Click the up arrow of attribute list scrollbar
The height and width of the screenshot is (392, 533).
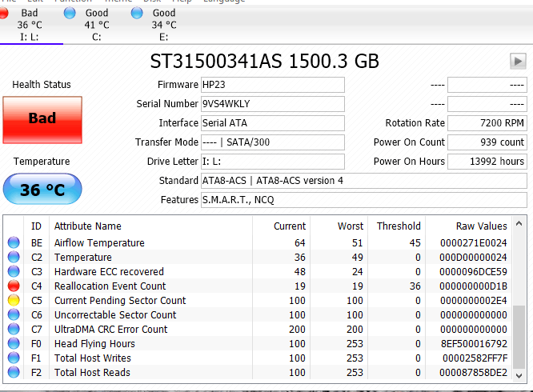point(519,223)
